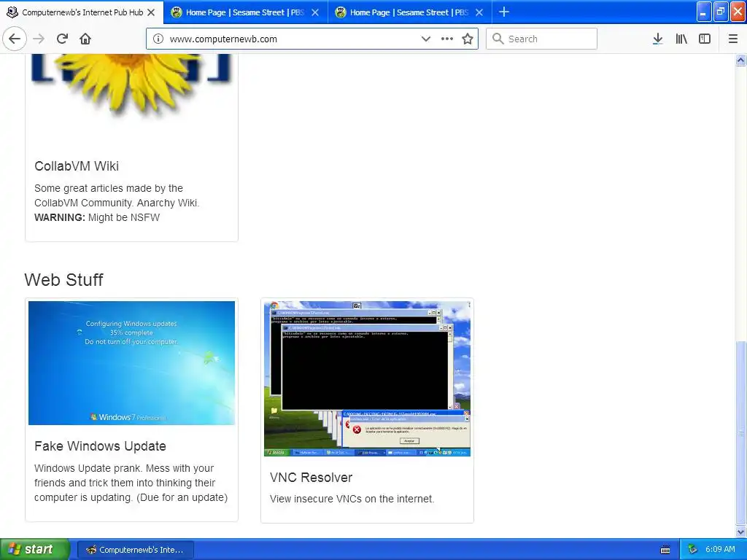Open a new tab with the plus button

pos(503,12)
